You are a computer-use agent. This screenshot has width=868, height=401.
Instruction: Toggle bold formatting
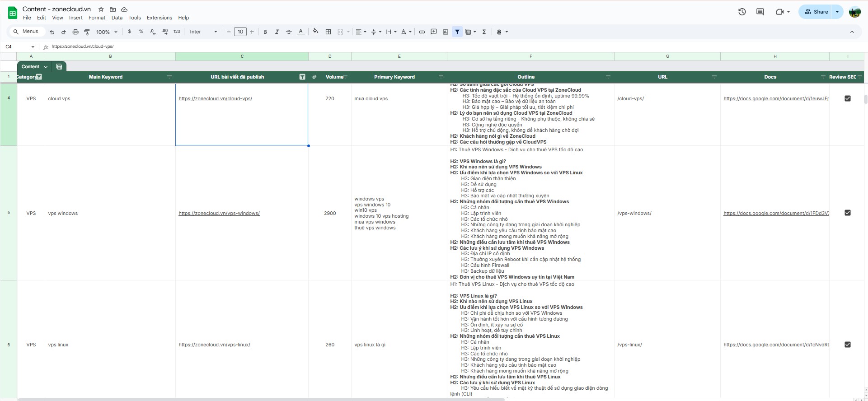pos(265,32)
